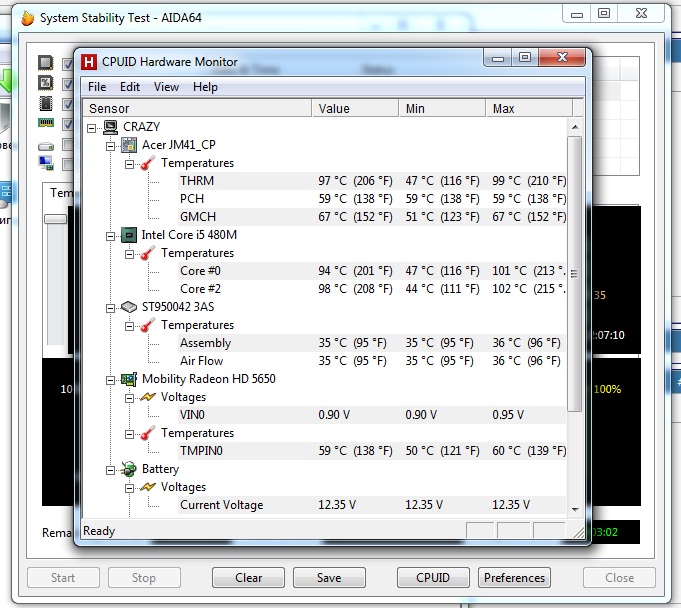Select the THRM temperature row

click(x=372, y=181)
